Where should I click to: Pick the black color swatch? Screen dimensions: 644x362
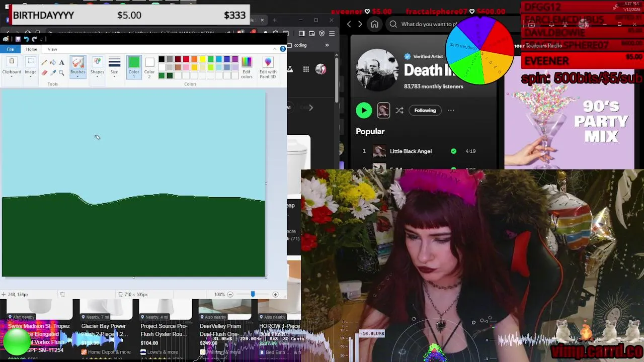tap(162, 59)
